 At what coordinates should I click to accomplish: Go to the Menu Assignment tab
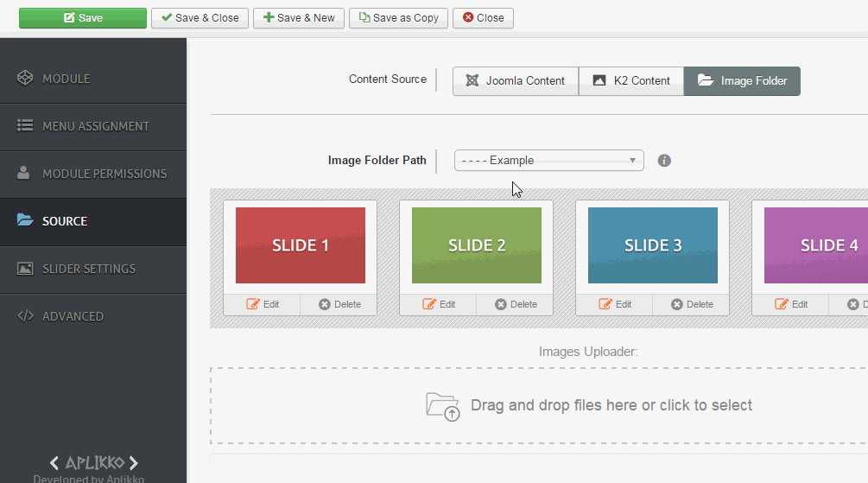coord(95,126)
